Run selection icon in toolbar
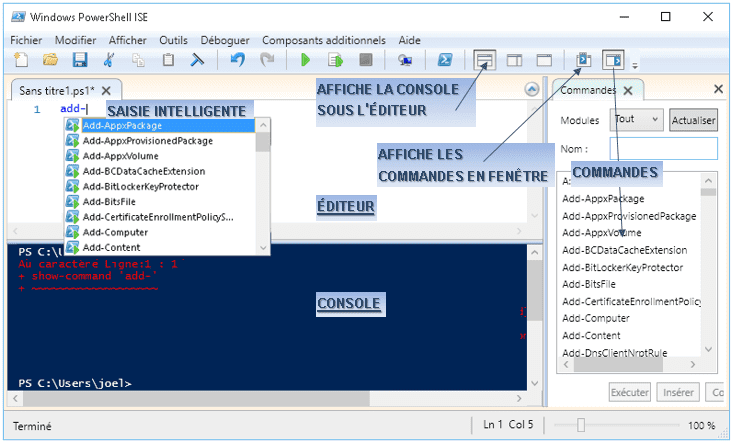The width and height of the screenshot is (732, 441). pyautogui.click(x=335, y=60)
